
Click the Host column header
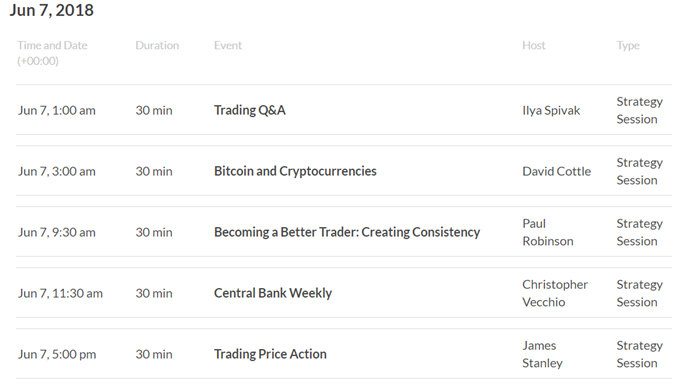coord(534,46)
